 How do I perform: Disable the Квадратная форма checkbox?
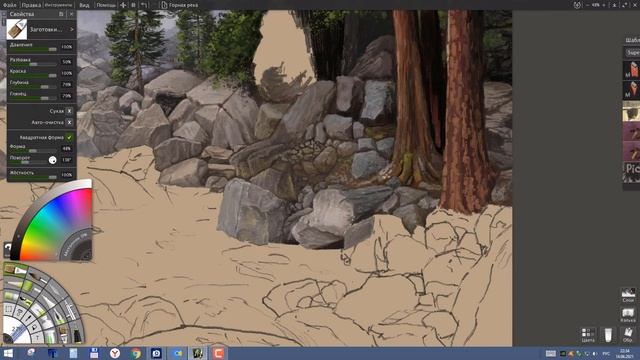pos(69,138)
